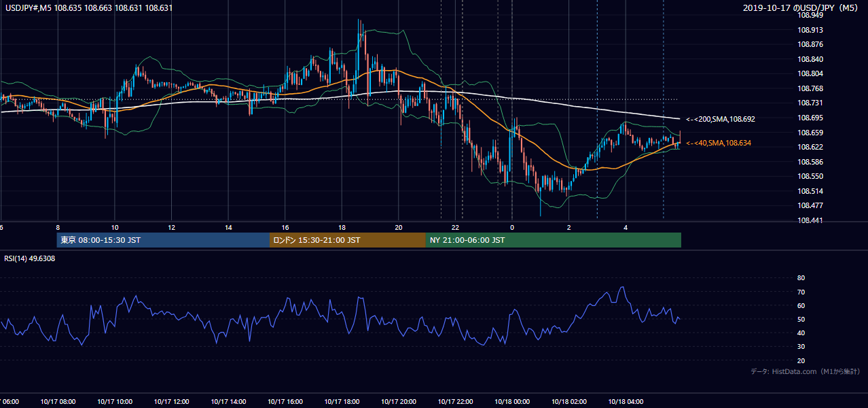Select the 東京 08:00-15:30 JST session bar
The width and height of the screenshot is (868, 408).
pyautogui.click(x=163, y=240)
